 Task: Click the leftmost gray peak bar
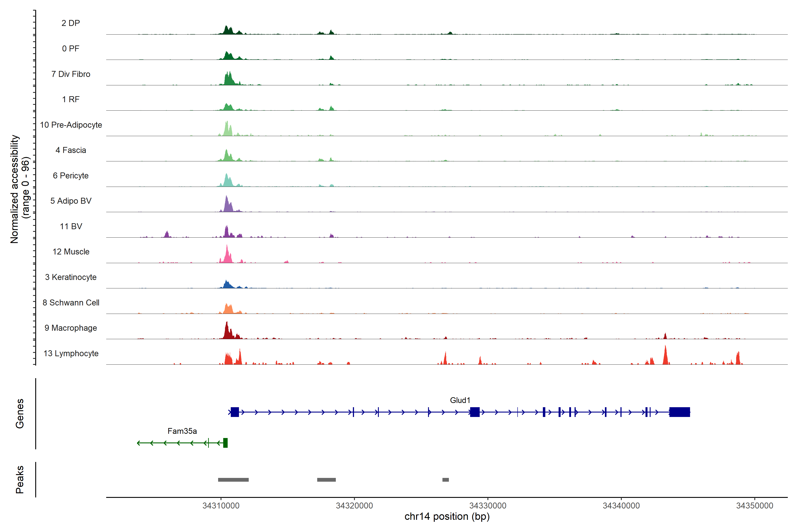[x=233, y=480]
